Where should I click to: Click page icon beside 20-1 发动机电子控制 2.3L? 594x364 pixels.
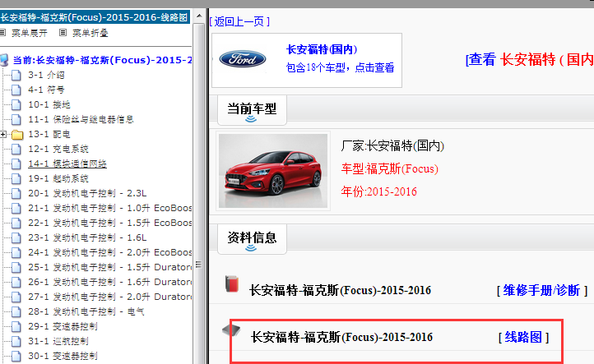point(16,193)
